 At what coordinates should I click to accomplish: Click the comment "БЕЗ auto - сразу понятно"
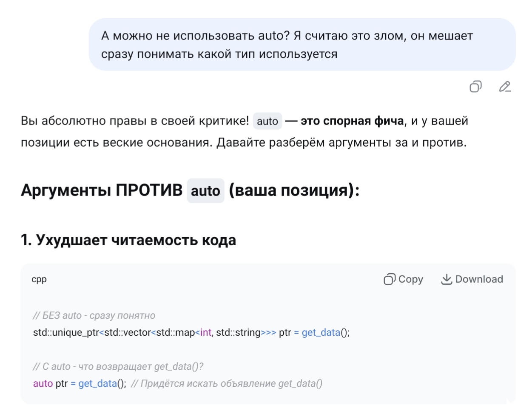(94, 315)
